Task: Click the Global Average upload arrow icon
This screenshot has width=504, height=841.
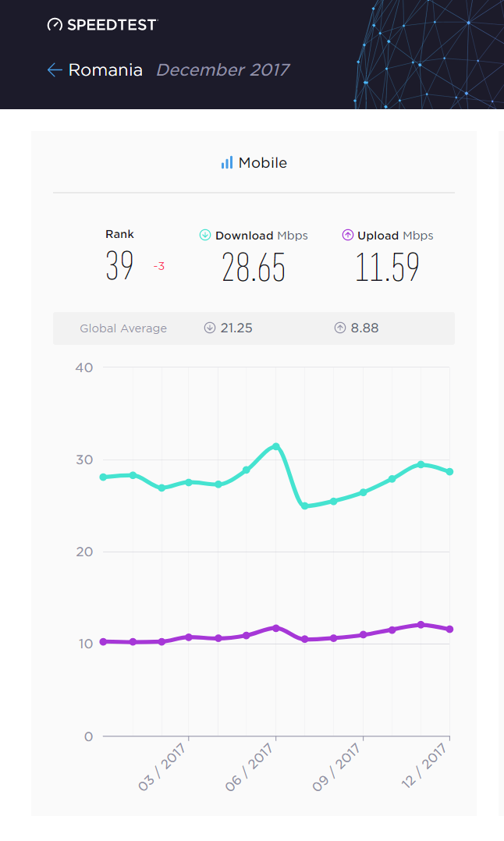Action: pos(340,328)
